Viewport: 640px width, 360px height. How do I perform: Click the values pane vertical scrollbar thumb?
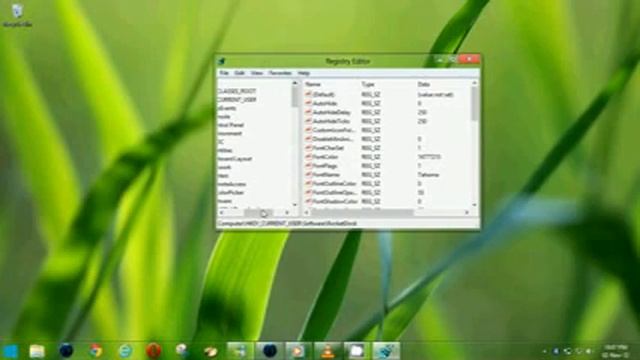[474, 104]
